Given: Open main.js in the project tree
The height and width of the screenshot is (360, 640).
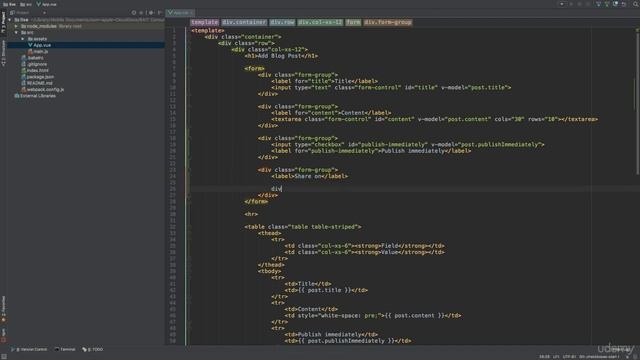Looking at the screenshot, I should click(x=40, y=51).
